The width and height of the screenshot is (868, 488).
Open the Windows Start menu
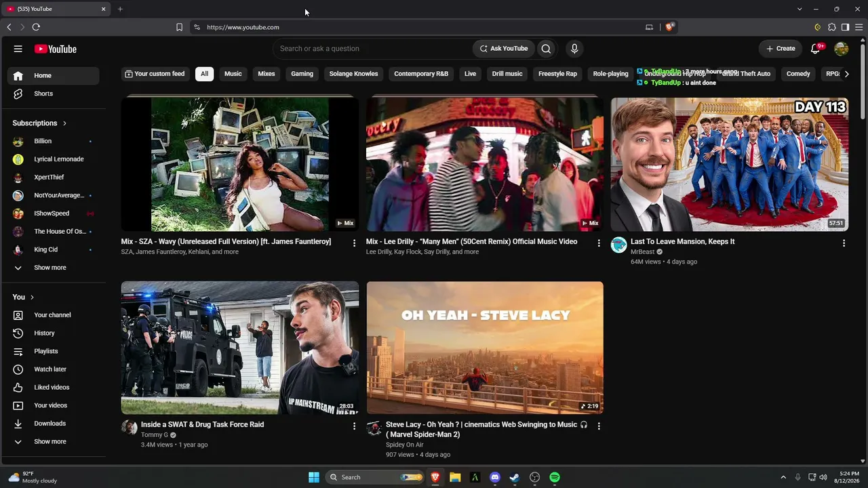(314, 477)
